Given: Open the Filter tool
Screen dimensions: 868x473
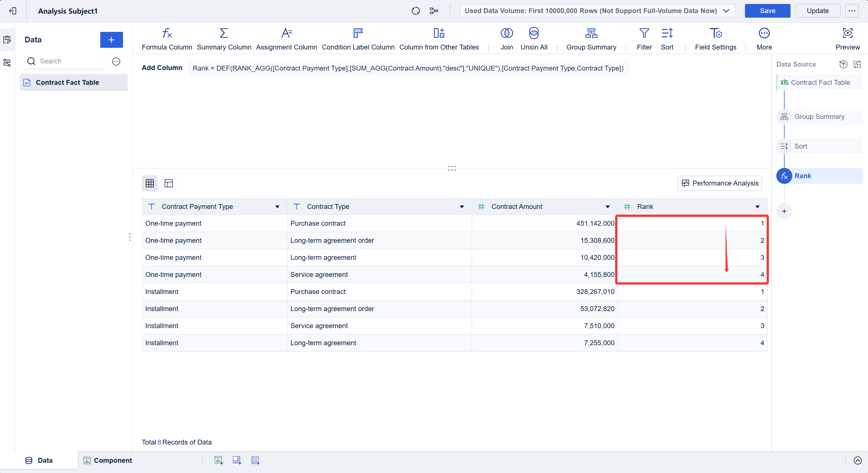Looking at the screenshot, I should [644, 38].
